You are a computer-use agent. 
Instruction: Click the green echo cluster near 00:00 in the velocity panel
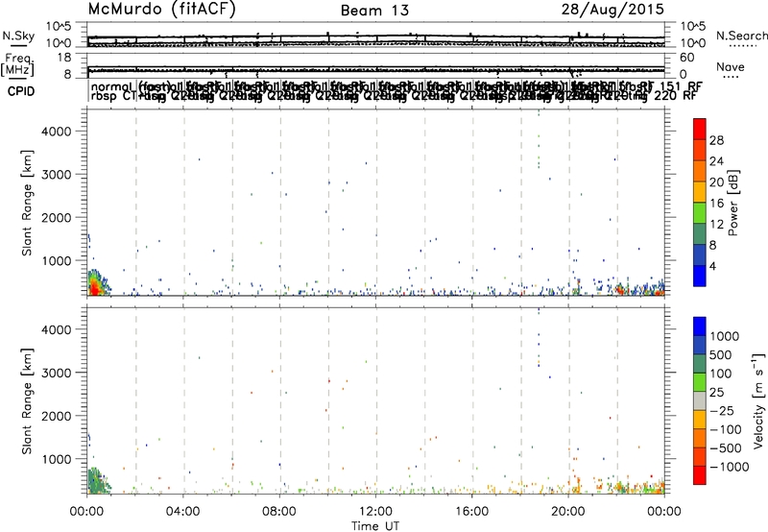coord(96,481)
